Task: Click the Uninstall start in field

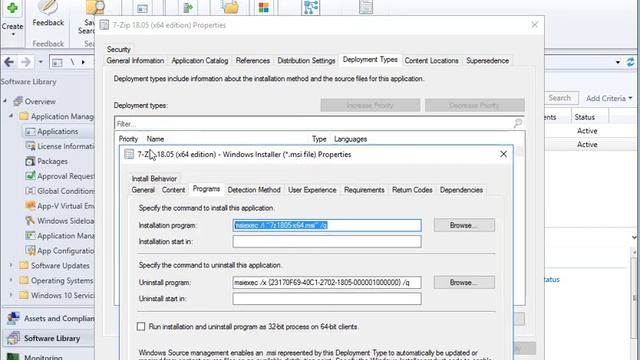Action: (327, 299)
